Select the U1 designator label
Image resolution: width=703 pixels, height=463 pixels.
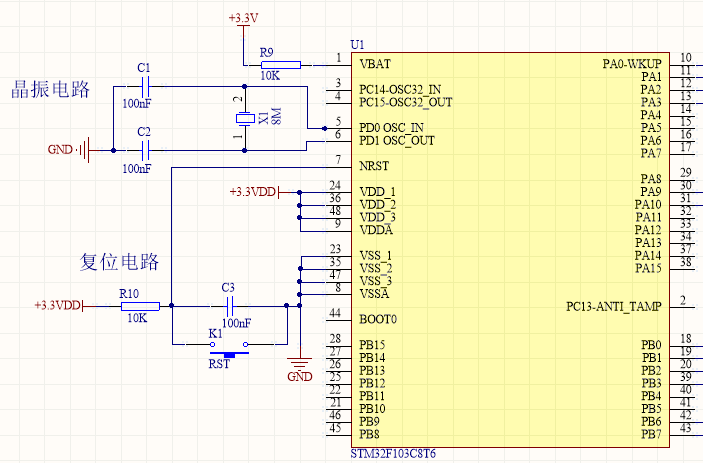(x=358, y=45)
